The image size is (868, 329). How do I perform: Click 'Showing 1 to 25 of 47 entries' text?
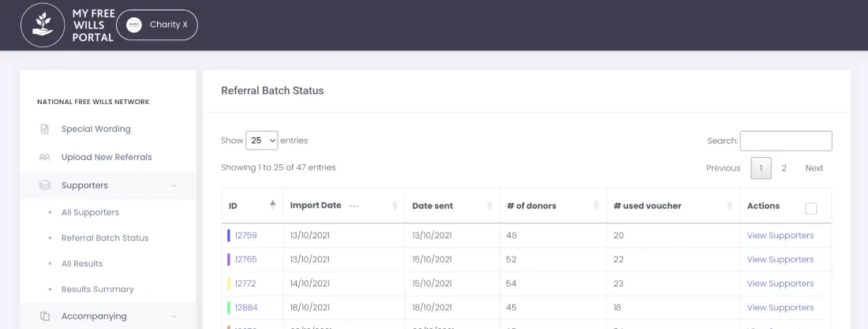(278, 167)
